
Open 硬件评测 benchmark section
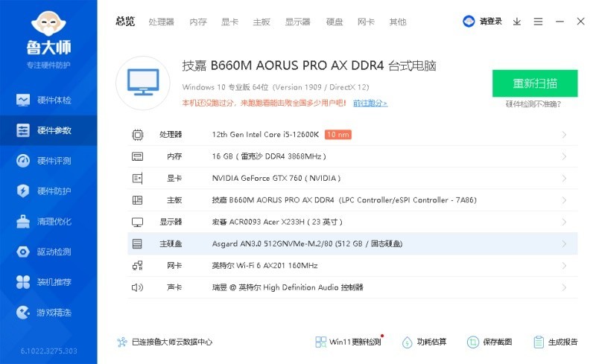click(48, 161)
